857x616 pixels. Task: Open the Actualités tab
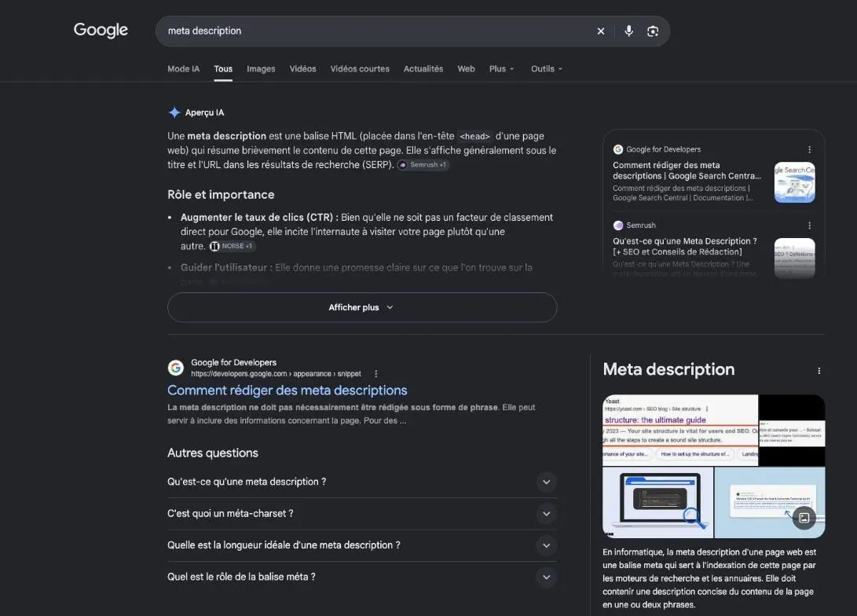coord(423,69)
